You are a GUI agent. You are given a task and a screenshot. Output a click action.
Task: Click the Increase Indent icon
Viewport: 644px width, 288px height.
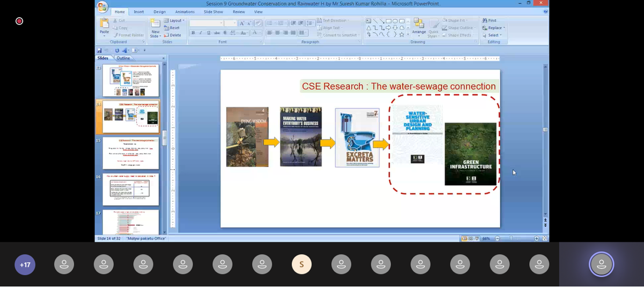click(x=301, y=23)
